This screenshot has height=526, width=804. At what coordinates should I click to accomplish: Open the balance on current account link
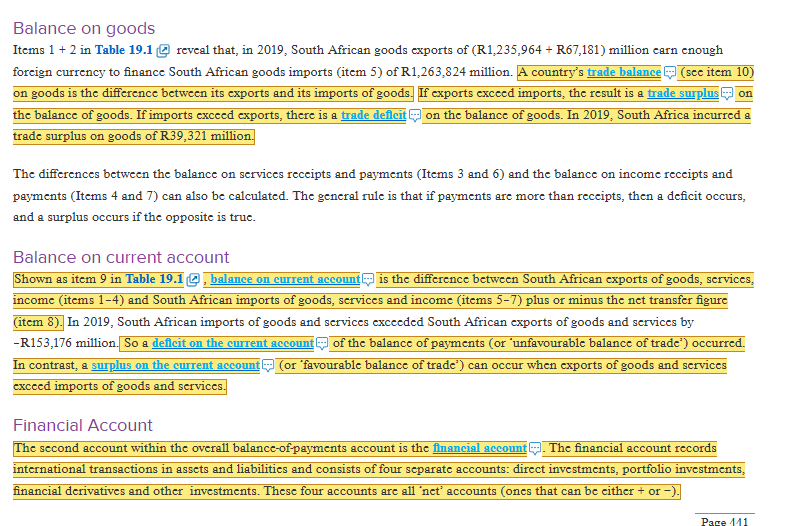click(x=285, y=279)
